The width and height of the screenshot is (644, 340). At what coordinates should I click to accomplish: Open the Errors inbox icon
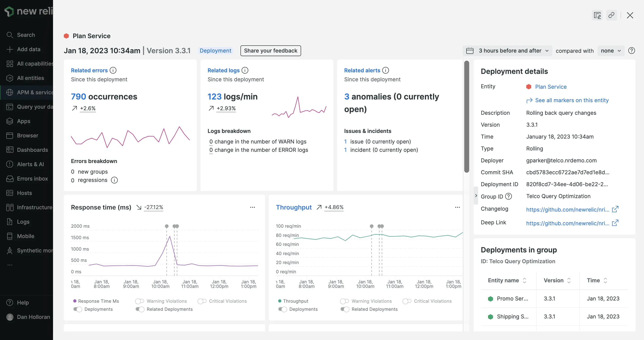coord(10,178)
